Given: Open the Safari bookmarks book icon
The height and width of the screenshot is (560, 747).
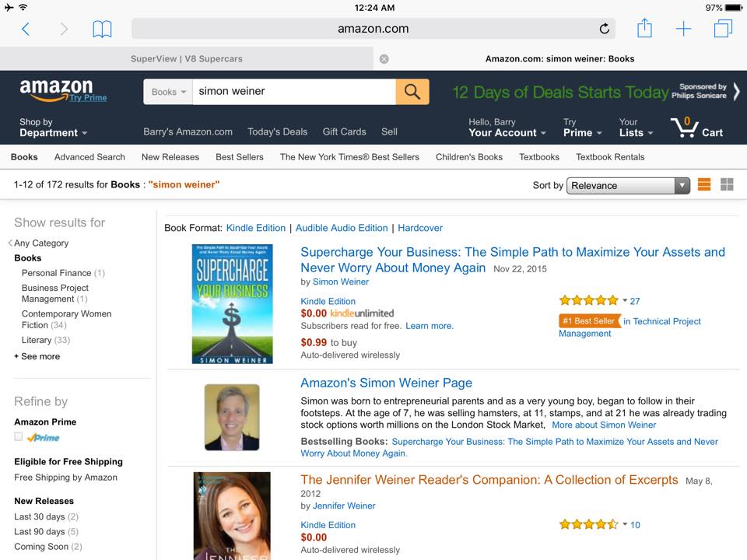Looking at the screenshot, I should click(x=102, y=29).
